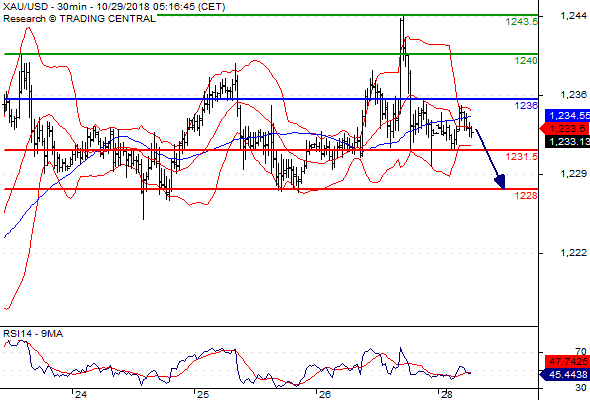The width and height of the screenshot is (590, 400).
Task: Select the 1,229 price axis value
Action: 573,173
